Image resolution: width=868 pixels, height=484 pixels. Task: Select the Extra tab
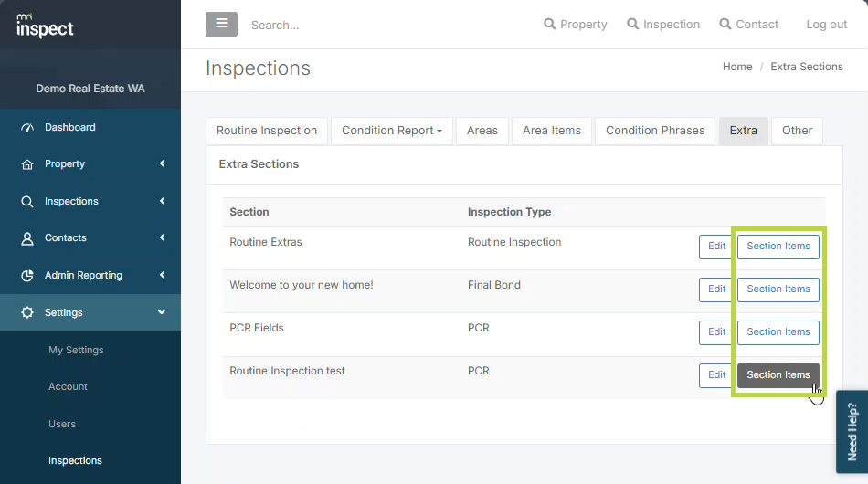tap(744, 131)
